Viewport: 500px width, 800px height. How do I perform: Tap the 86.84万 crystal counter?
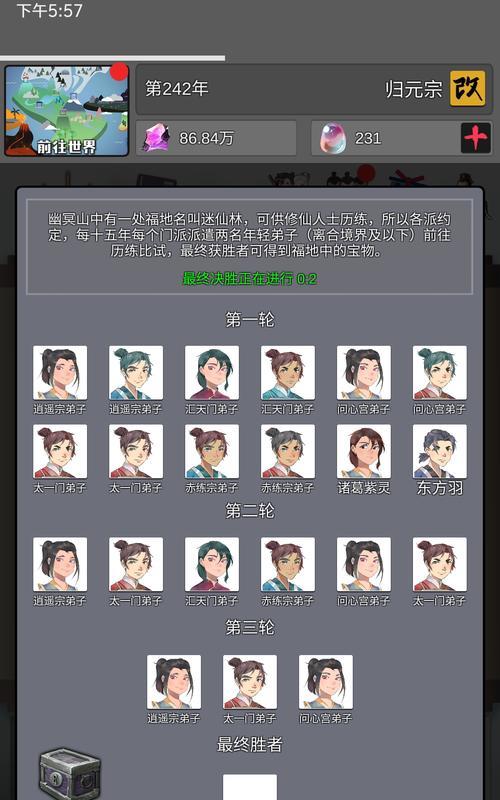(207, 138)
